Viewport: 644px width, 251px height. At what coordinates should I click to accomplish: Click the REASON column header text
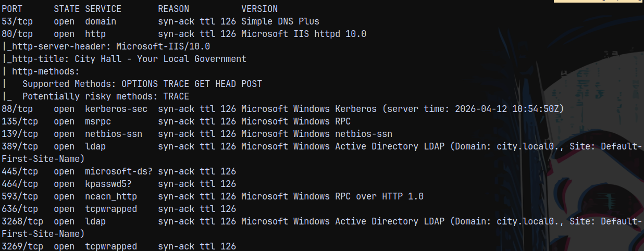click(174, 9)
